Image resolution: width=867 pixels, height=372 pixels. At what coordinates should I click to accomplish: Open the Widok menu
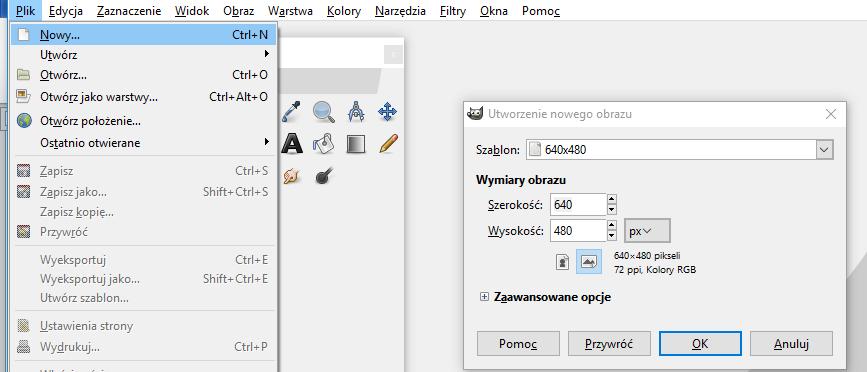[x=192, y=11]
